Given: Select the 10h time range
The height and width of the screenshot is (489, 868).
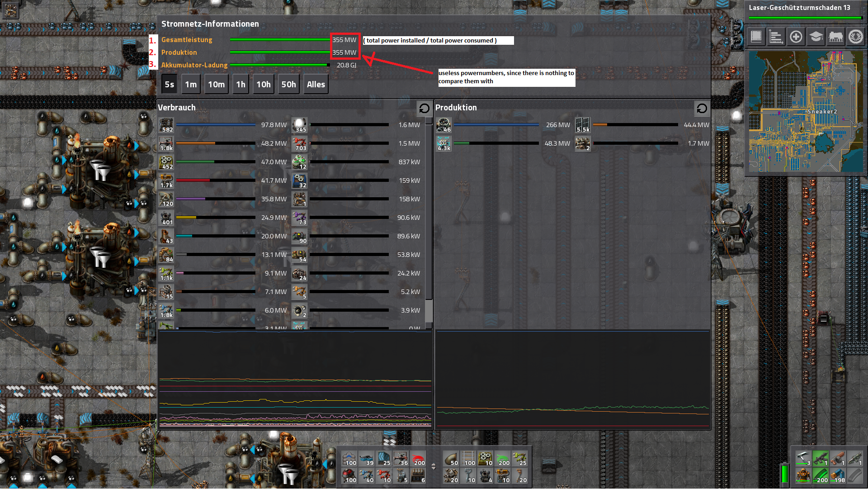Looking at the screenshot, I should [x=264, y=85].
